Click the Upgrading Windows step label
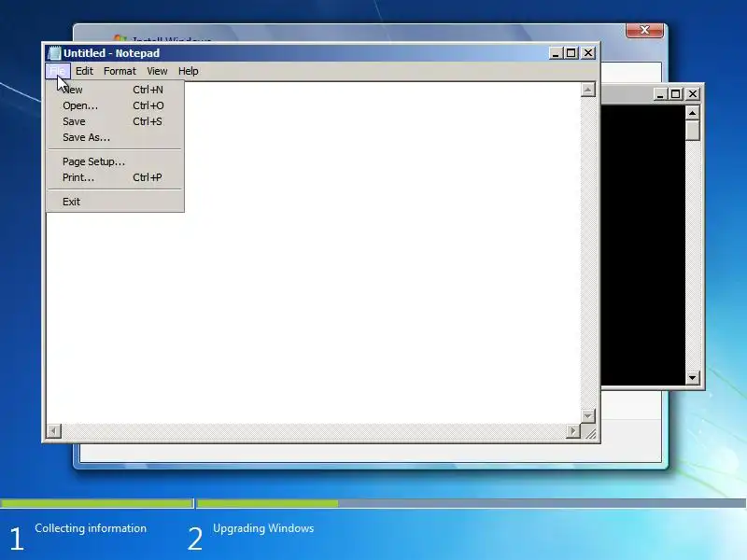Image resolution: width=747 pixels, height=560 pixels. pyautogui.click(x=263, y=528)
